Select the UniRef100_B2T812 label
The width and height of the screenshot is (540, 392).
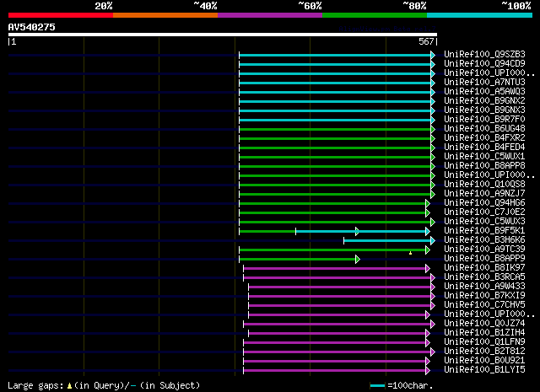484,352
